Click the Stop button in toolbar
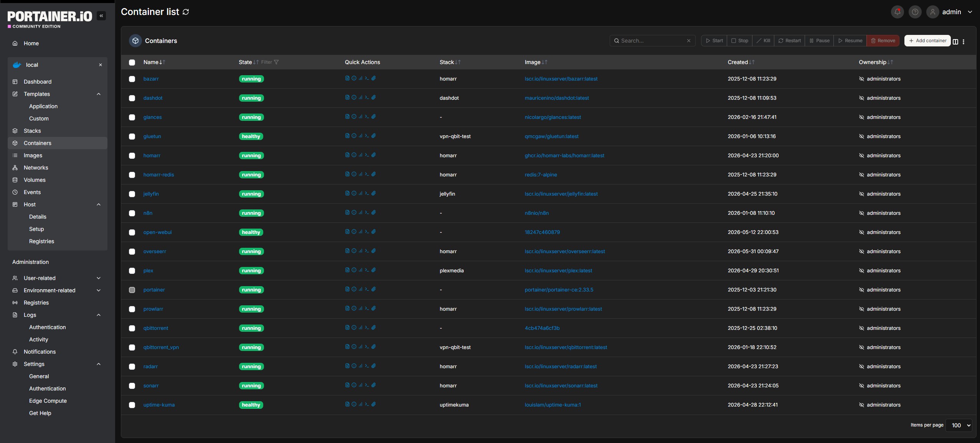 (x=739, y=41)
